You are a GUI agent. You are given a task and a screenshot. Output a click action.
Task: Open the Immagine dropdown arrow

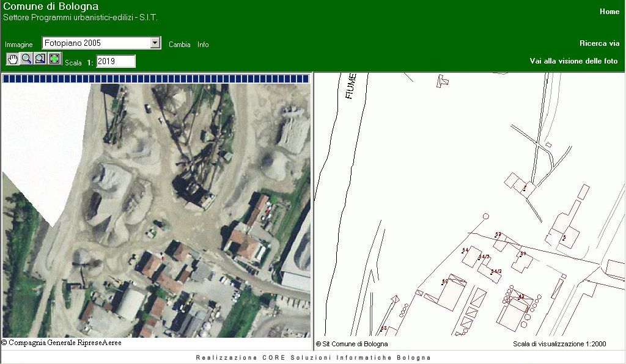point(155,43)
